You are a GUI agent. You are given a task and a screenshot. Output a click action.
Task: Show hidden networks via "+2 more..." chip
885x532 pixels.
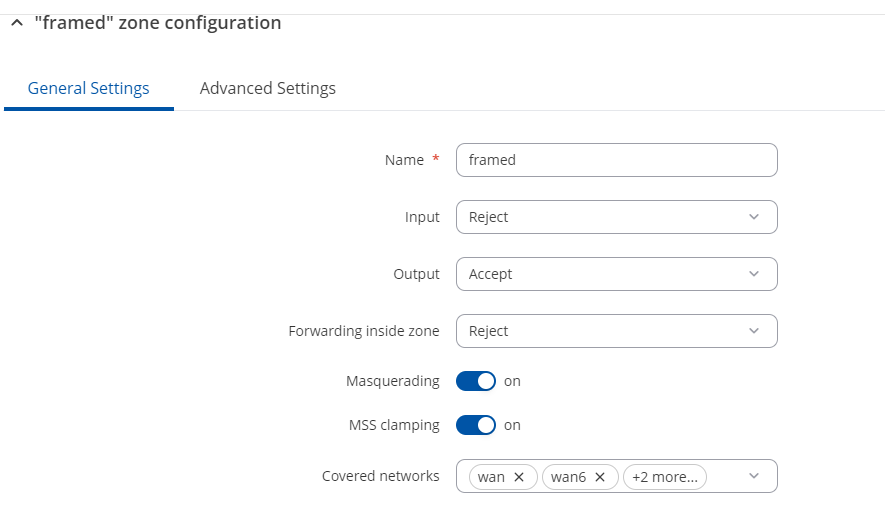pyautogui.click(x=664, y=477)
